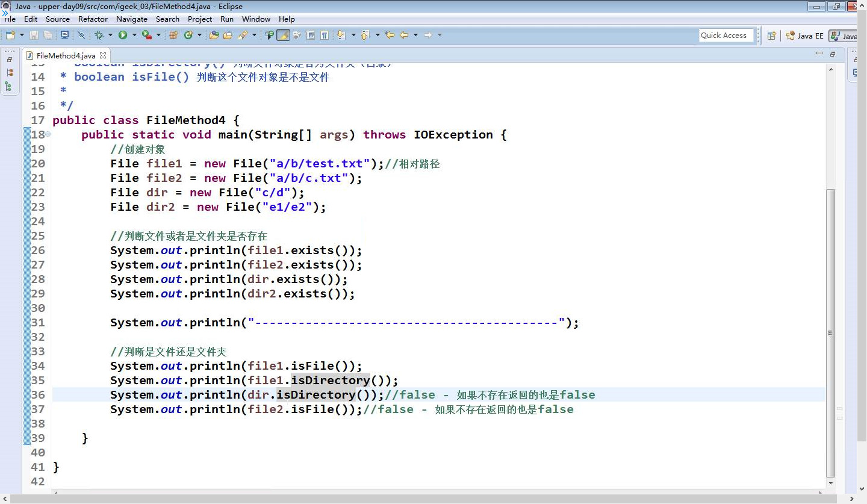Click the string "a/b/test.txt" in code

coord(319,163)
